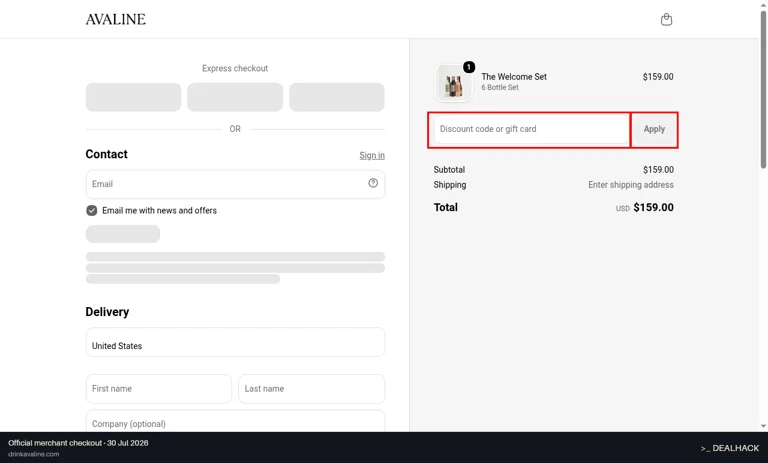Image resolution: width=768 pixels, height=463 pixels.
Task: Click the third express checkout placeholder button
Action: (336, 97)
